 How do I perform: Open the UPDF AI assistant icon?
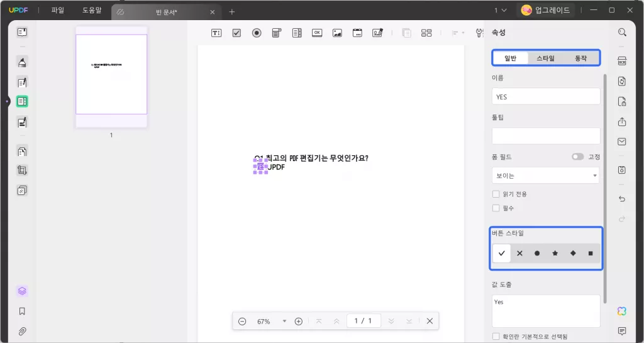tap(622, 312)
